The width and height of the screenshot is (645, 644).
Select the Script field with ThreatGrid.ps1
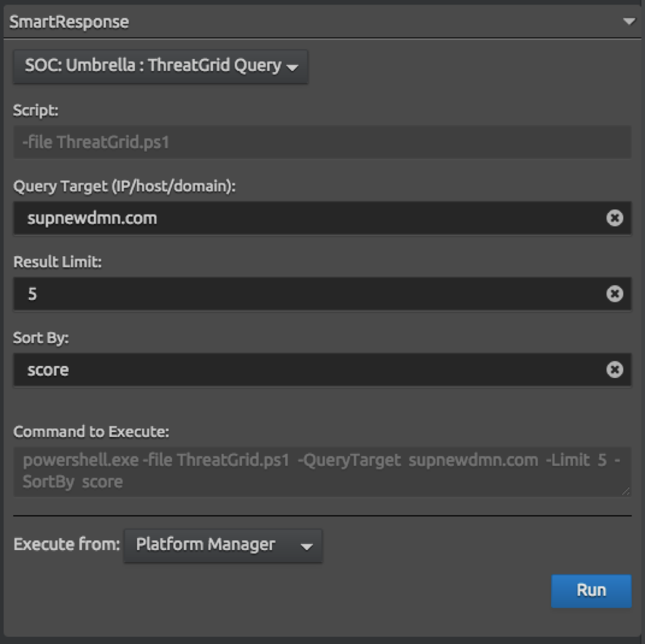(322, 142)
